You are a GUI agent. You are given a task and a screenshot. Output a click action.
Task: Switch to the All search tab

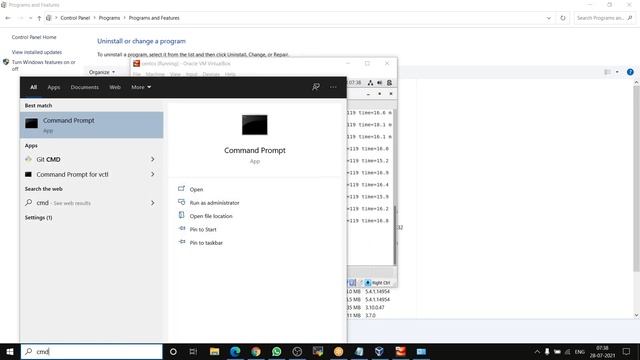(x=33, y=87)
